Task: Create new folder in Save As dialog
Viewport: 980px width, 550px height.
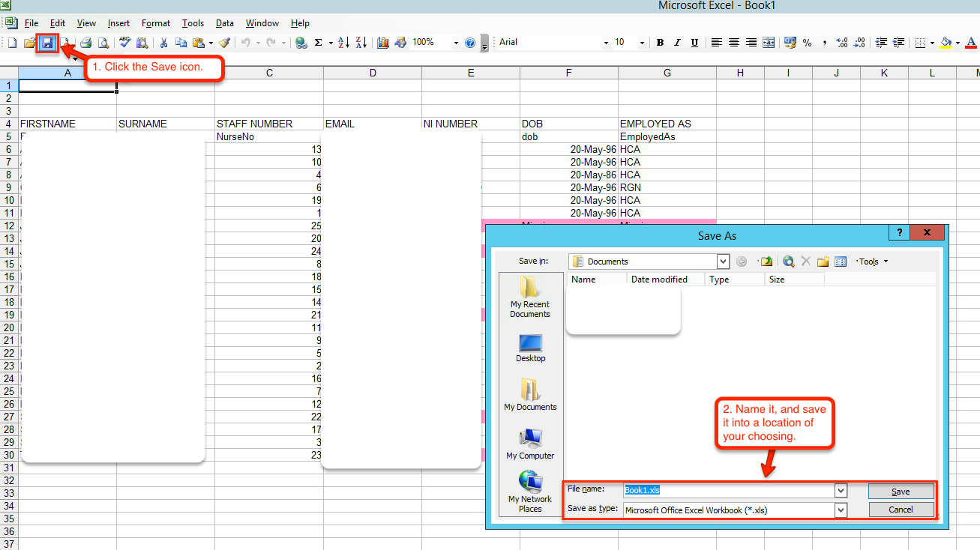Action: [x=823, y=262]
